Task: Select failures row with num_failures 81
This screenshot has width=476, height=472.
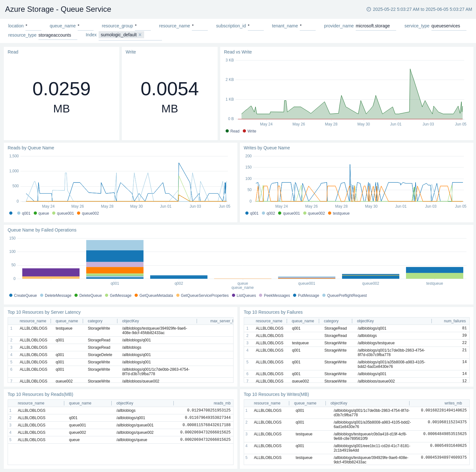Action: pyautogui.click(x=357, y=328)
